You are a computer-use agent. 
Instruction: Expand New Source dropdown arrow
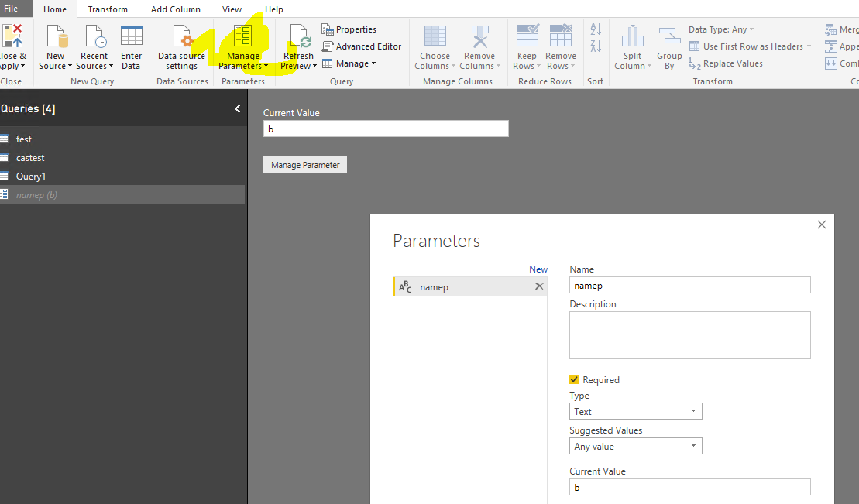pos(70,67)
